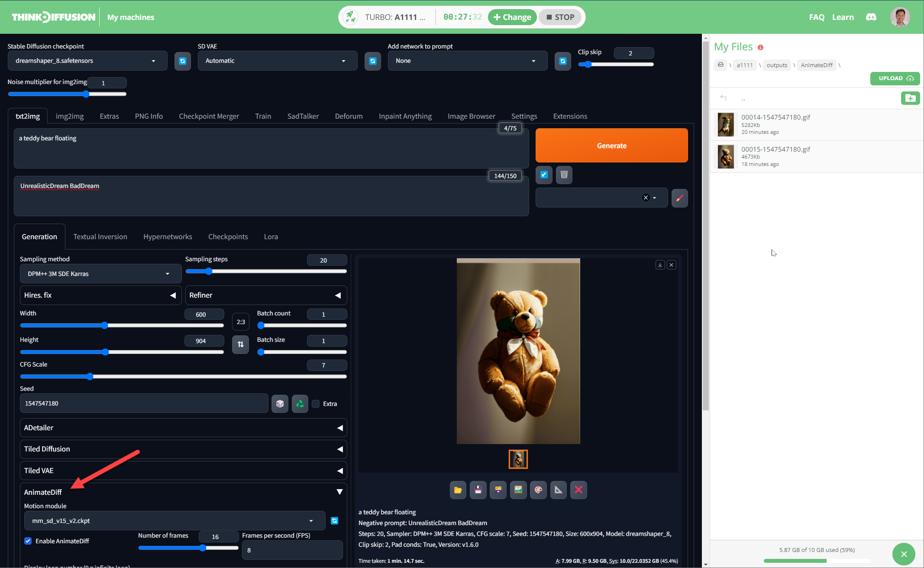Disable the Enable AnimateDiff checkbox
This screenshot has width=924, height=568.
pos(28,541)
